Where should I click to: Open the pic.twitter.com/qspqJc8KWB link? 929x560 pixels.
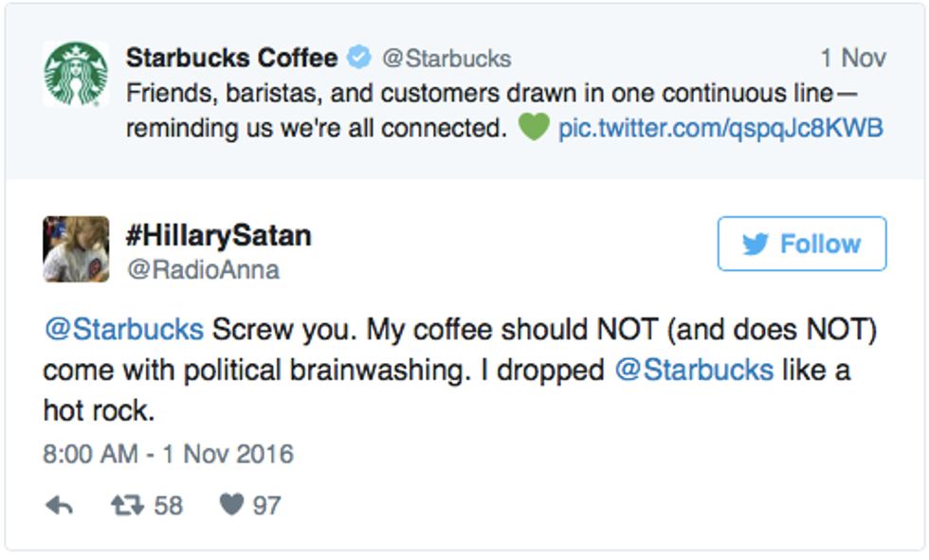point(720,128)
